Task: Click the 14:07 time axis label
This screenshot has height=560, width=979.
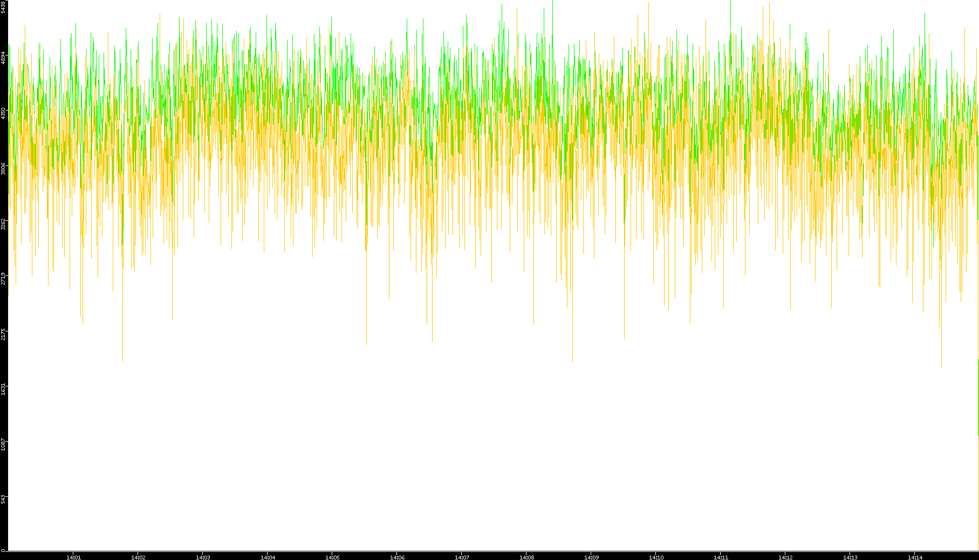Action: click(x=462, y=557)
